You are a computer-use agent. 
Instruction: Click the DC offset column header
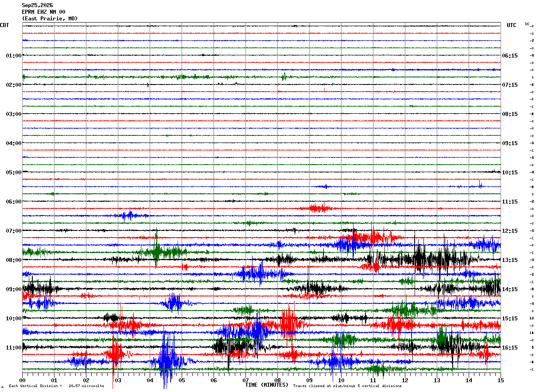(x=527, y=24)
